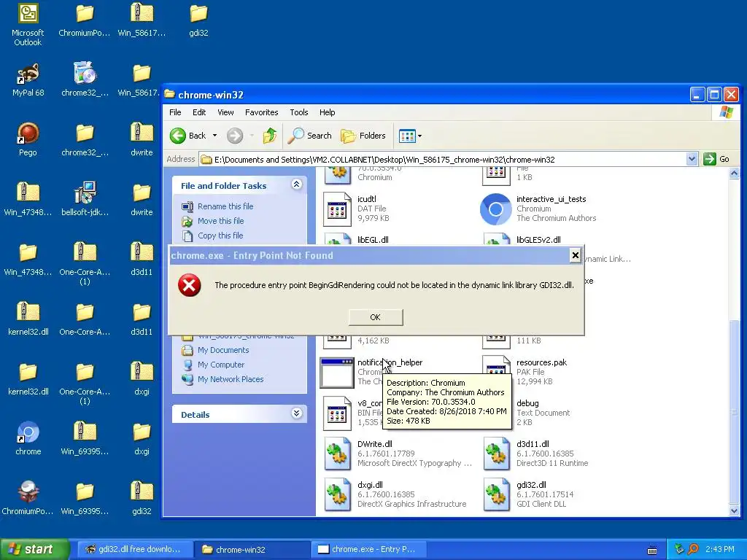Select the d3d11.dll file icon
Image resolution: width=747 pixels, height=560 pixels.
point(496,454)
